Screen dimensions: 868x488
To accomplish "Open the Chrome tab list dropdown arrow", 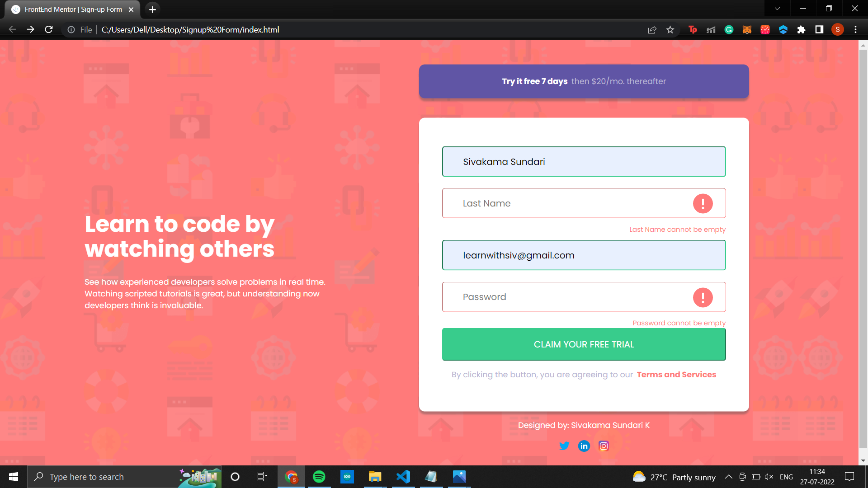I will coord(777,8).
